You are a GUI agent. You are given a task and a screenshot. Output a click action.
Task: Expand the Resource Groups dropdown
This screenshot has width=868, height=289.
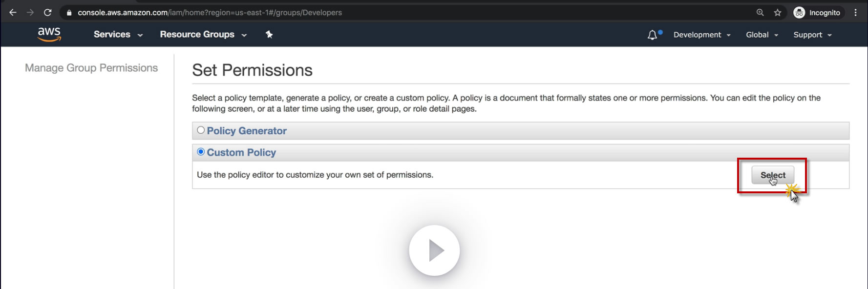point(203,35)
